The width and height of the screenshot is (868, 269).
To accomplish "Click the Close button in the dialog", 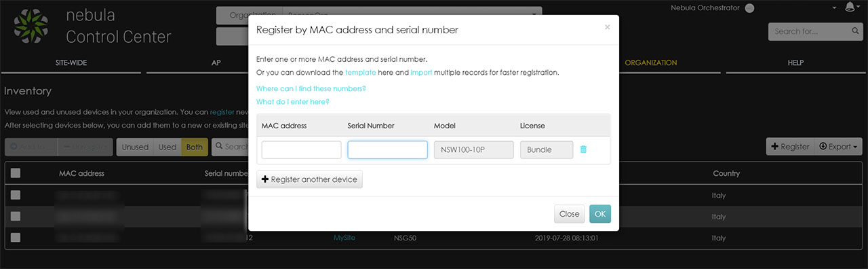I will [569, 214].
